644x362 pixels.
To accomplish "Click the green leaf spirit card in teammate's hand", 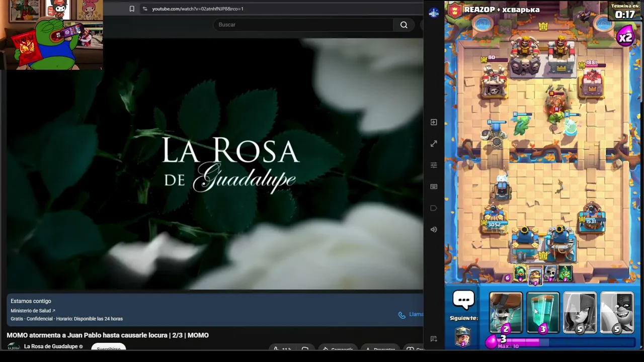I will tap(565, 274).
